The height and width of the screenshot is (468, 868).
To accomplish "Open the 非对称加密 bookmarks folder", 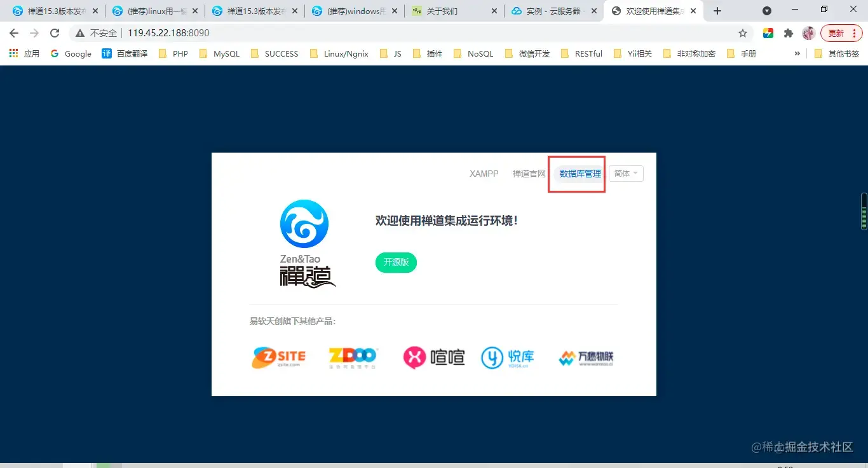I will 689,53.
